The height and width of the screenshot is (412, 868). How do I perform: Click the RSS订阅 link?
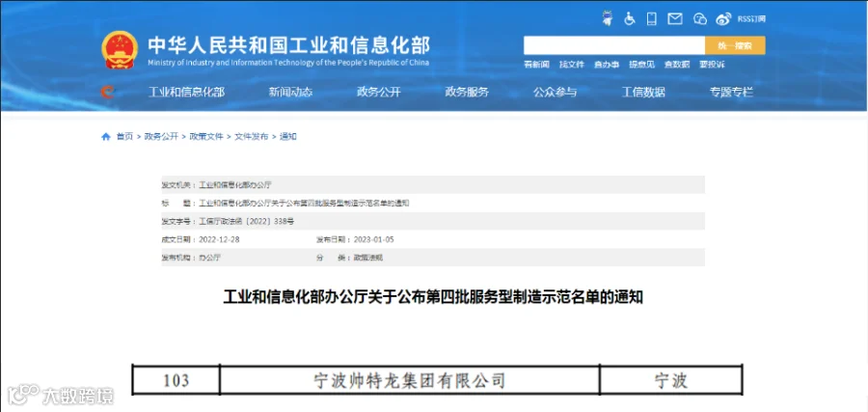[x=751, y=19]
